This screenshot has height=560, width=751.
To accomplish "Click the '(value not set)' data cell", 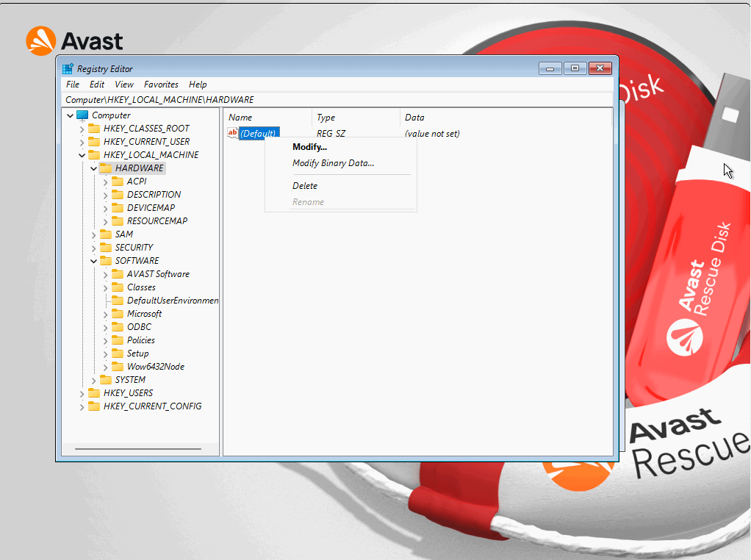I will coord(432,134).
